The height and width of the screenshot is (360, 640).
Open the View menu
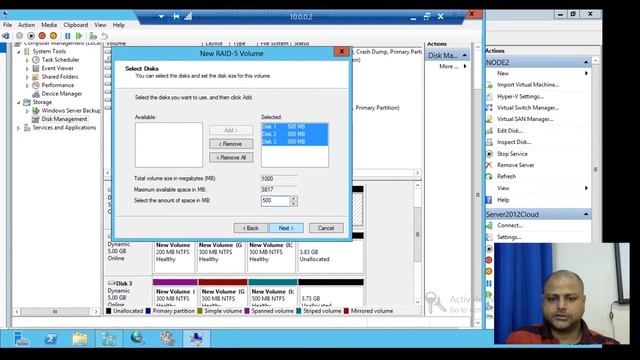tap(100, 25)
